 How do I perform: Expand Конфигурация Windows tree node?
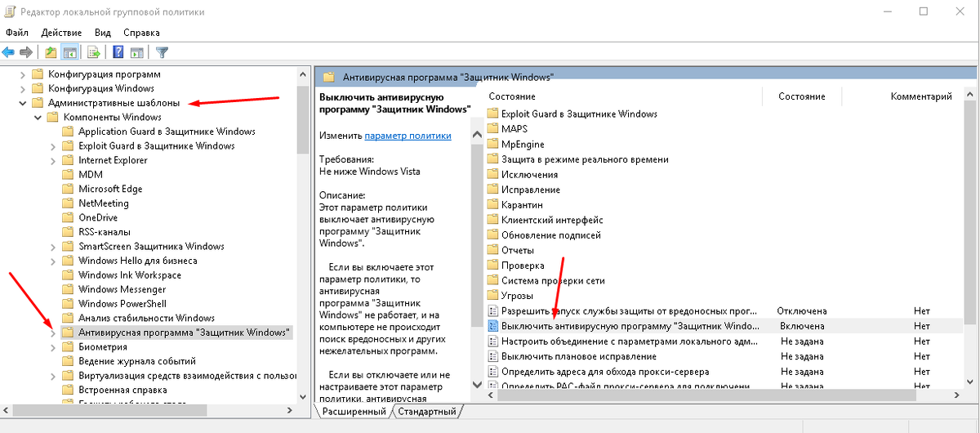pyautogui.click(x=23, y=88)
